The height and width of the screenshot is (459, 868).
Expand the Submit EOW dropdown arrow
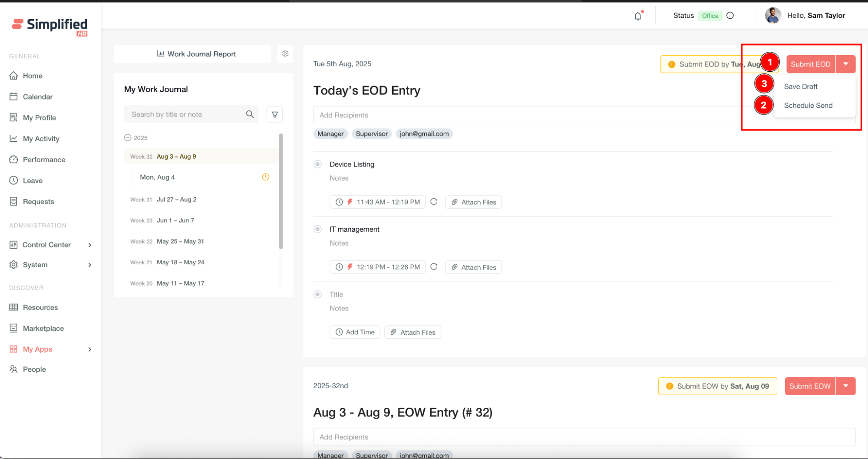[x=845, y=386]
